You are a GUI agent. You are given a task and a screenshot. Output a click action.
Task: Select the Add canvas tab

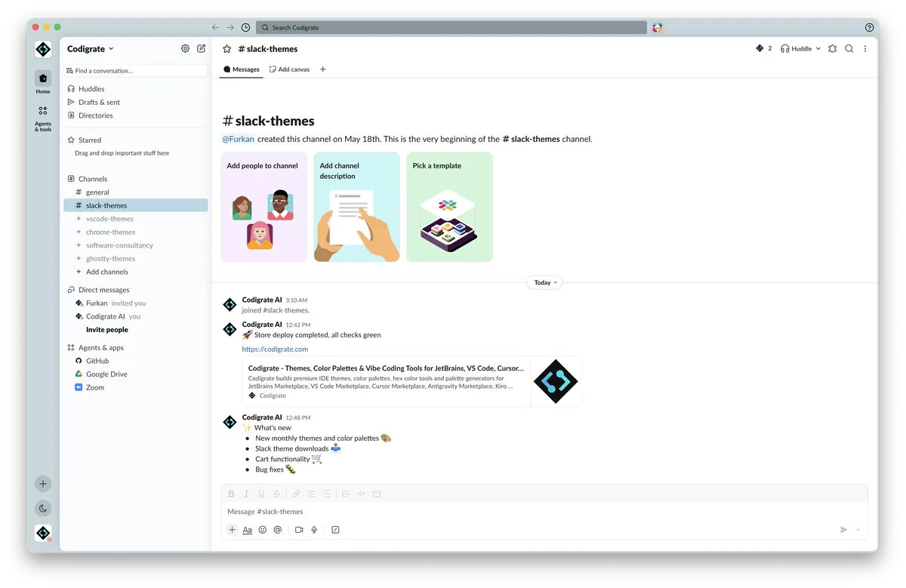pos(289,69)
